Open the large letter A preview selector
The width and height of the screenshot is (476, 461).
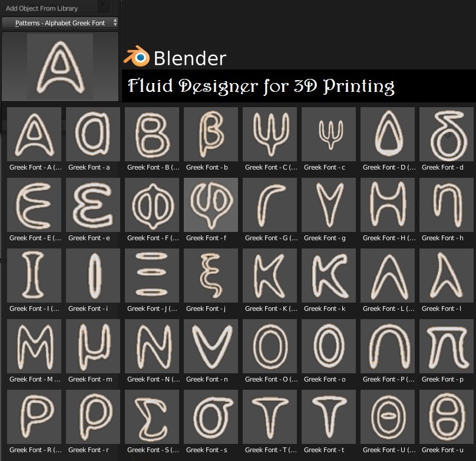coord(60,67)
